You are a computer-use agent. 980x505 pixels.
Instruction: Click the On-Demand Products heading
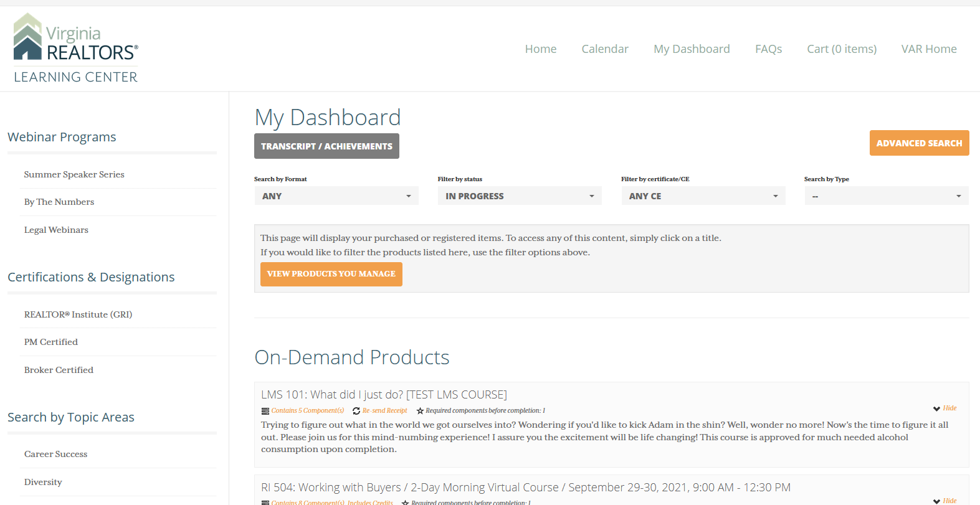click(x=352, y=357)
